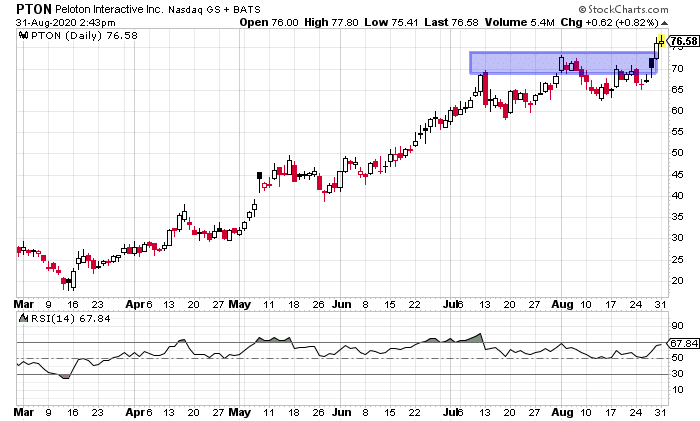
Task: Click the 10 label on RSI axis
Action: 678,389
